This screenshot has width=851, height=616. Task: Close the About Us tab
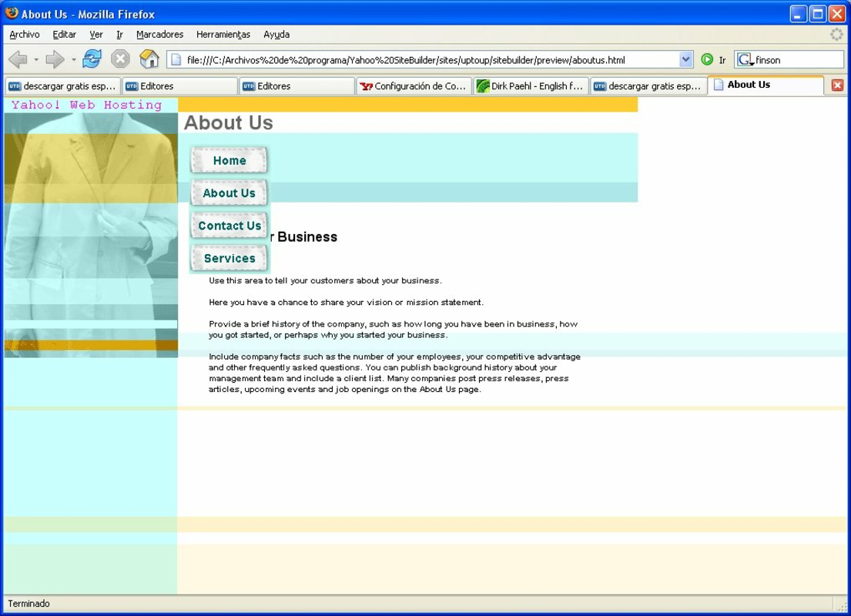(x=836, y=85)
